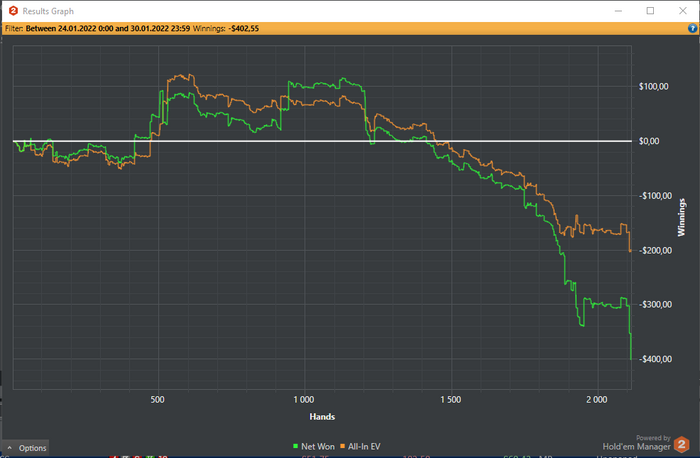This screenshot has height=458, width=700.
Task: Open the help icon in filter bar
Action: coord(692,29)
